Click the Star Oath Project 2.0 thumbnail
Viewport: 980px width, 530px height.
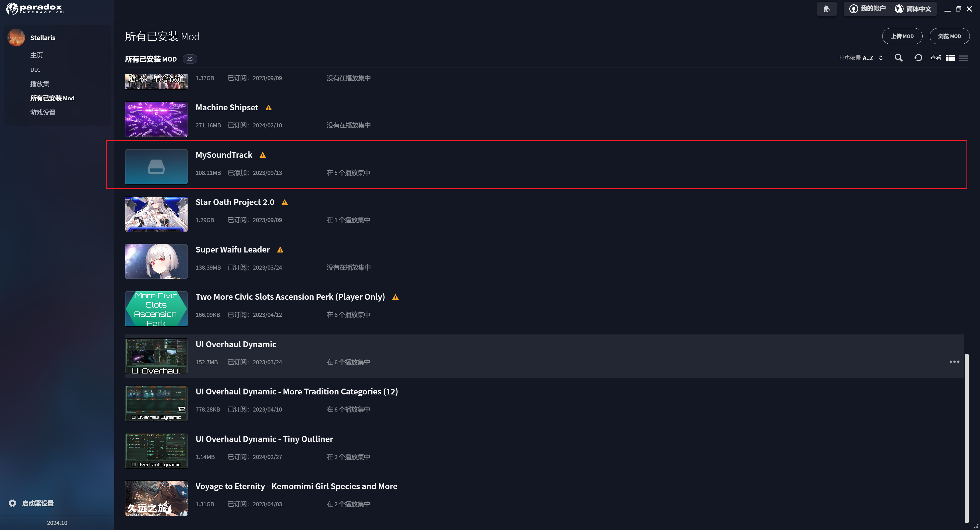point(156,214)
